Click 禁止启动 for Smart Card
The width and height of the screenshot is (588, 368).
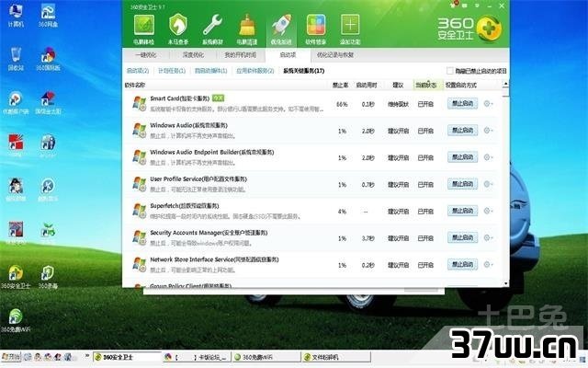pyautogui.click(x=462, y=103)
